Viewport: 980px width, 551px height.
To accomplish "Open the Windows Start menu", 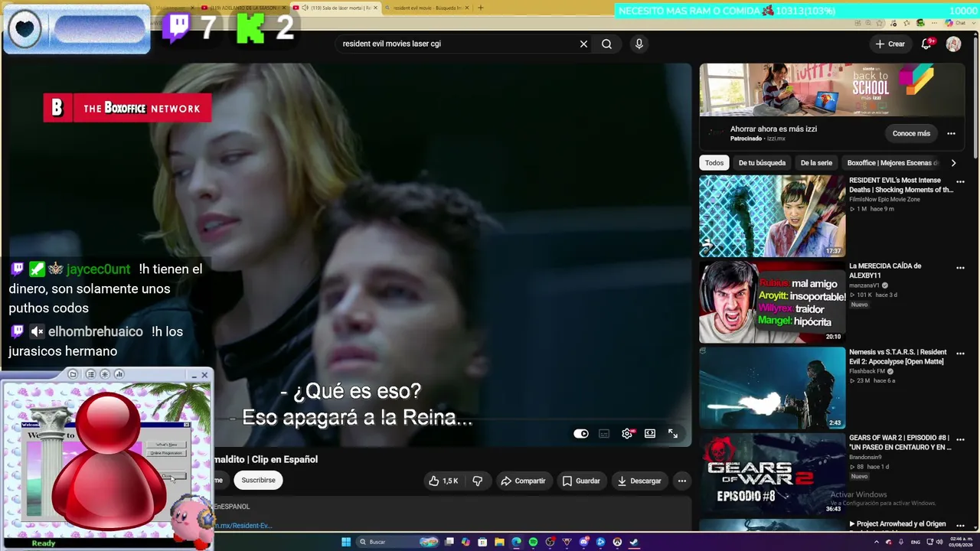I will pyautogui.click(x=346, y=542).
